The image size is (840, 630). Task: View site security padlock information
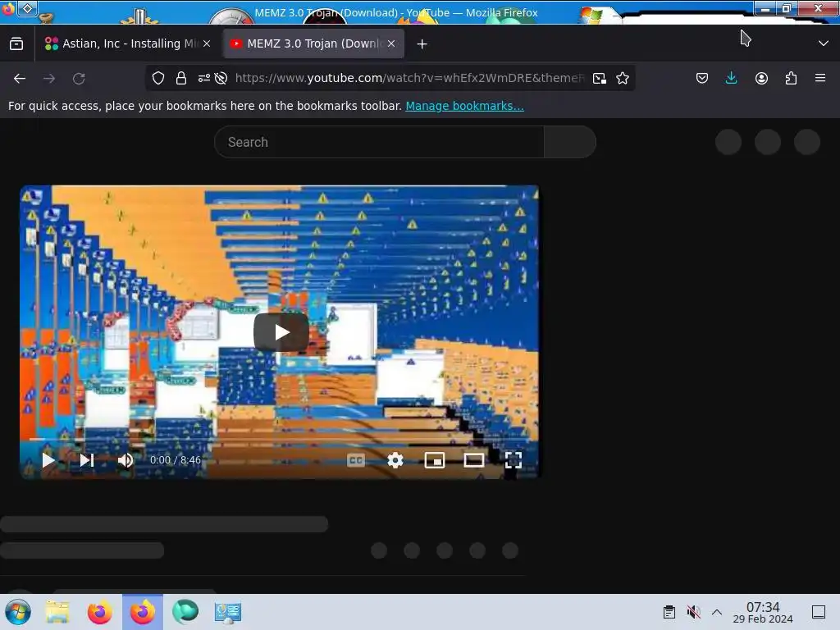pos(181,78)
